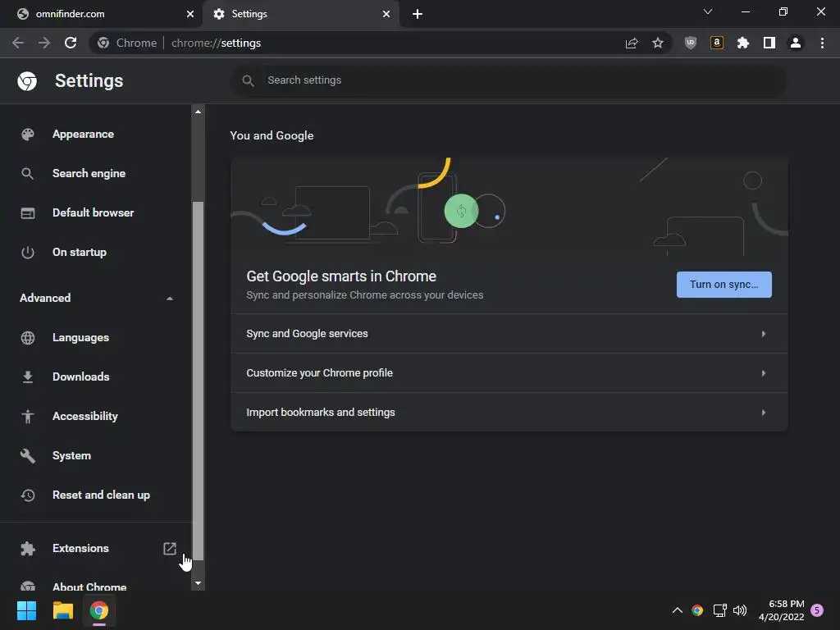Open Default browser settings
The height and width of the screenshot is (630, 840).
[x=94, y=213]
